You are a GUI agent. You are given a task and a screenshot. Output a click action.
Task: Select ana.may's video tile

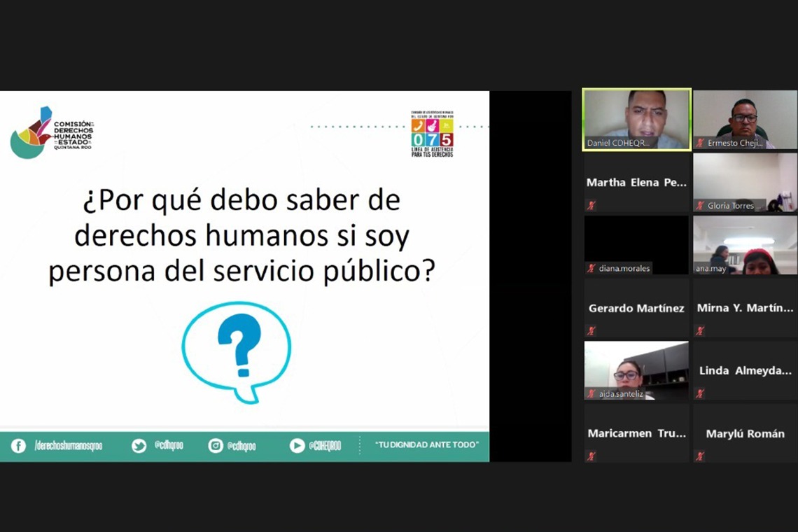click(745, 244)
